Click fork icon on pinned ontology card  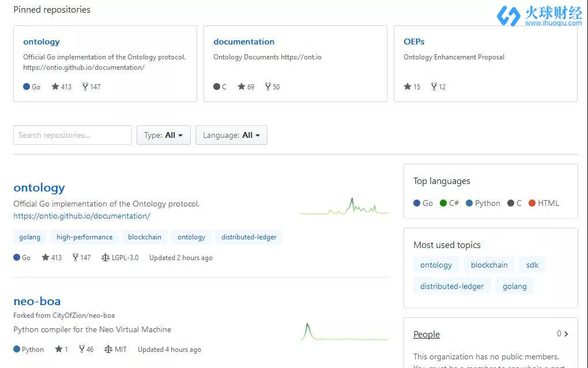(x=85, y=87)
